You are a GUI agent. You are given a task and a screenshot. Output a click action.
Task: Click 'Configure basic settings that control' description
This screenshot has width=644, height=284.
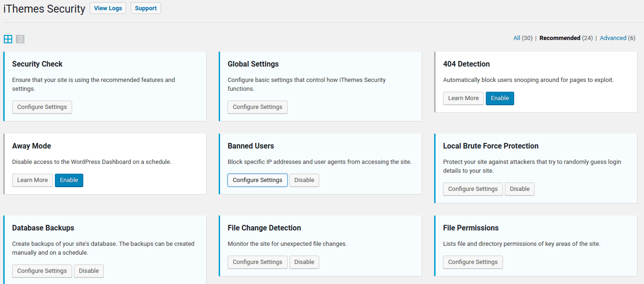(307, 84)
